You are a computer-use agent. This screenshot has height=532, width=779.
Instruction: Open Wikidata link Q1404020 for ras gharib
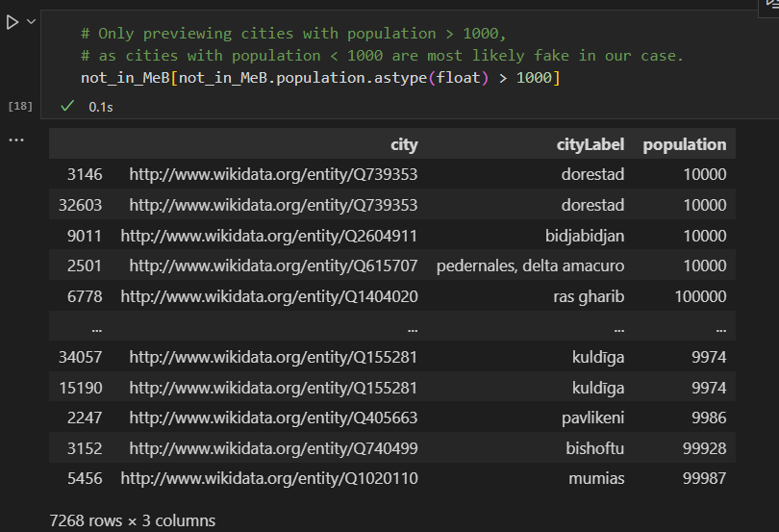click(268, 297)
